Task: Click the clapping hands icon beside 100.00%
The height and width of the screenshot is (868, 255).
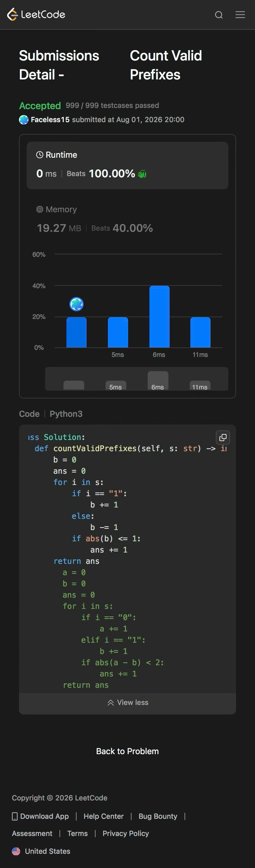Action: click(x=142, y=174)
